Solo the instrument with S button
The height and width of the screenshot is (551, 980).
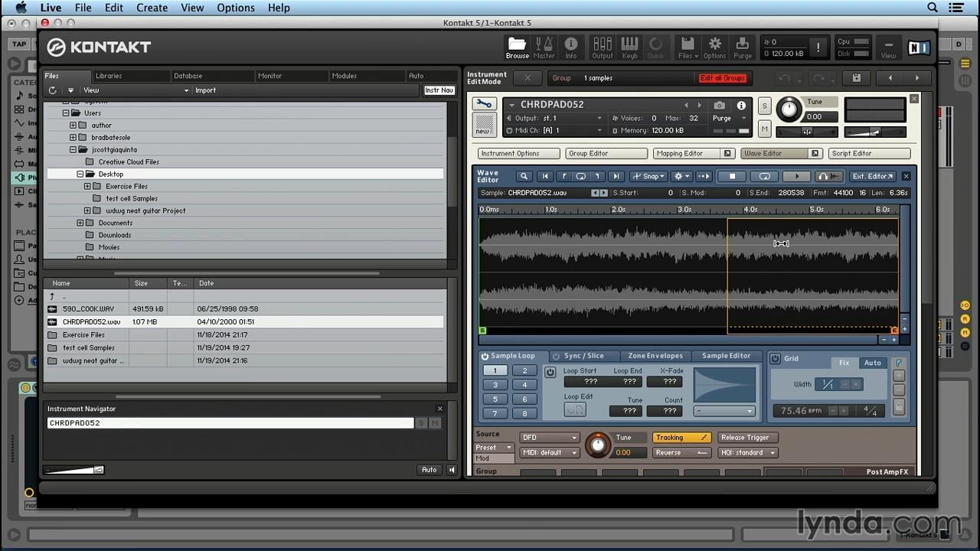tap(764, 106)
